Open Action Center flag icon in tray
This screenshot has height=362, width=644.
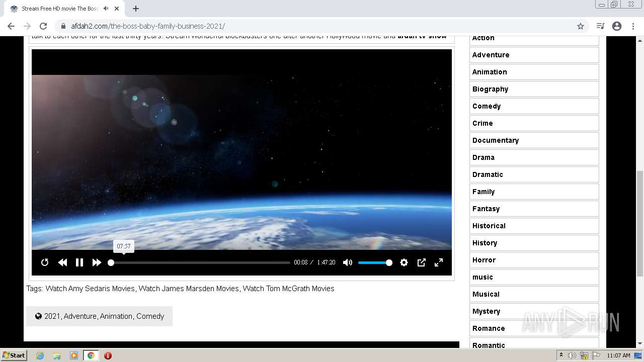click(x=596, y=355)
